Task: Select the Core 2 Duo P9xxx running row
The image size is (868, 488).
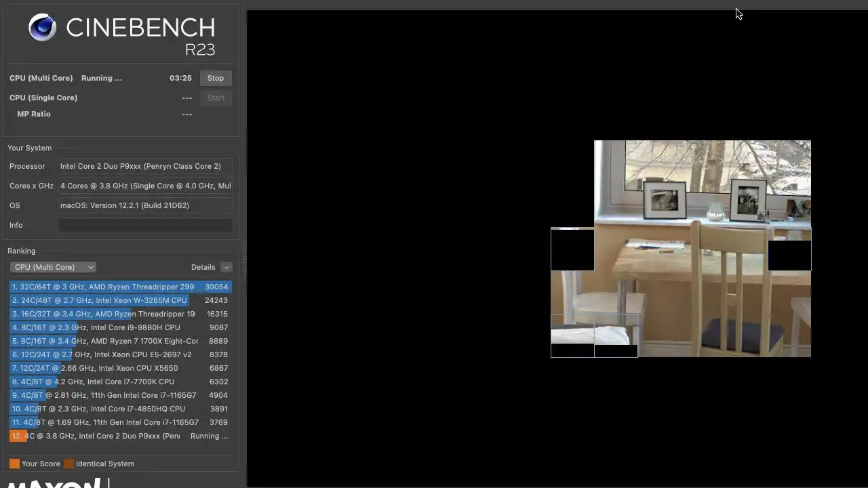Action: tap(121, 436)
